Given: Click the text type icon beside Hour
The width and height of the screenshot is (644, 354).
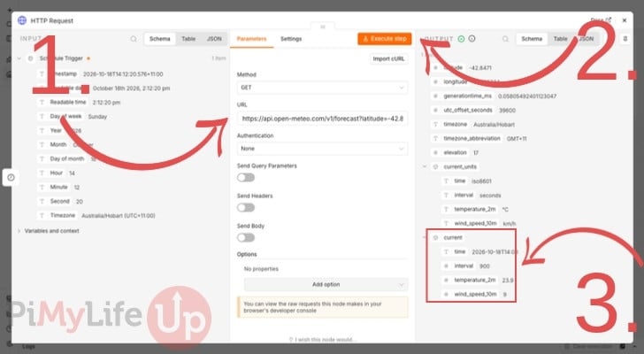Looking at the screenshot, I should [x=42, y=173].
